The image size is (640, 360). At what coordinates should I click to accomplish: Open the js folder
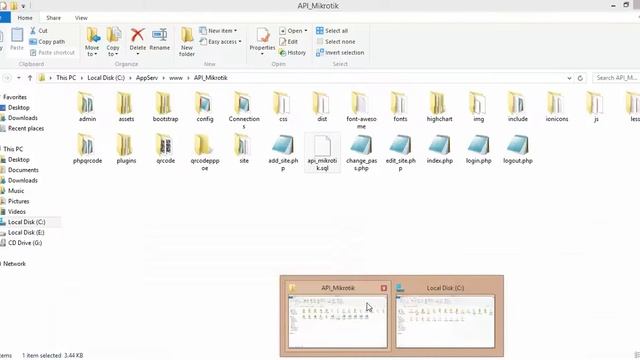(x=596, y=107)
